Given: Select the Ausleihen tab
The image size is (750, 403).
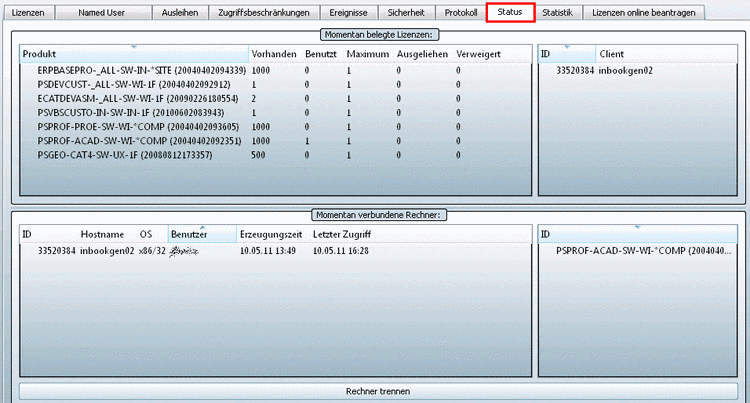Looking at the screenshot, I should (x=180, y=12).
